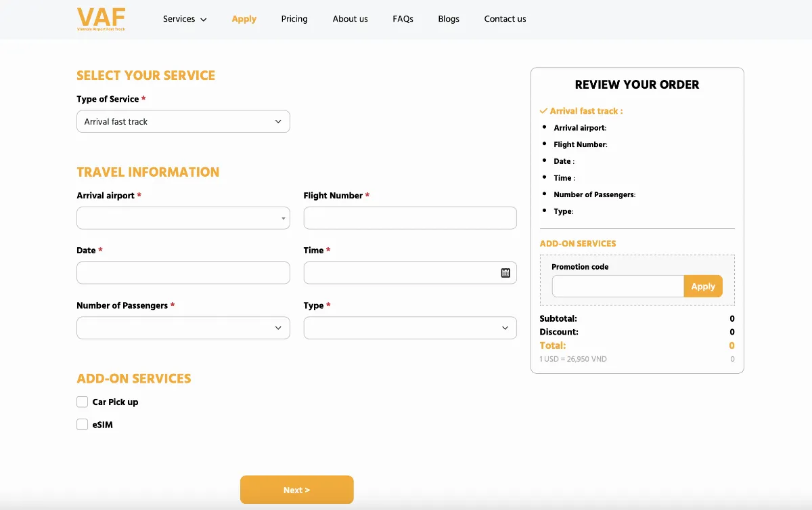Click the 'TRAVEL INFORMATION' heading

point(148,172)
